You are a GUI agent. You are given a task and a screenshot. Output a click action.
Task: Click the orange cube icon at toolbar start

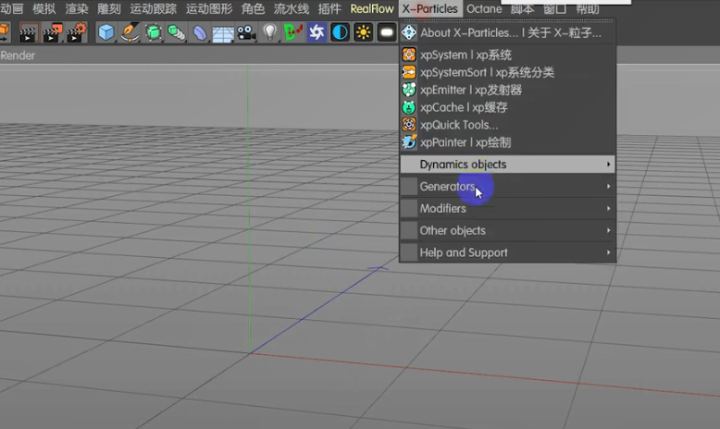click(5, 32)
